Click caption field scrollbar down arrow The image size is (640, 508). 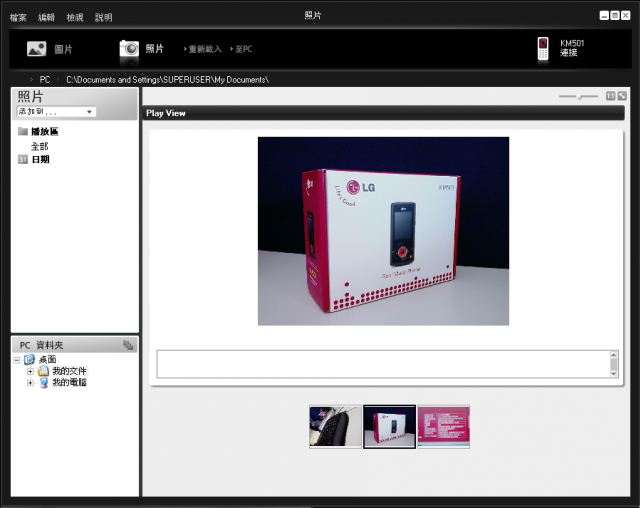tap(613, 374)
